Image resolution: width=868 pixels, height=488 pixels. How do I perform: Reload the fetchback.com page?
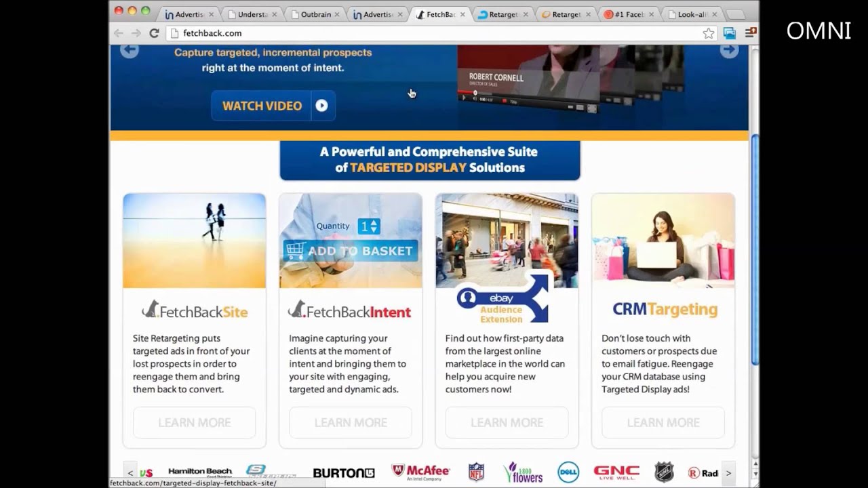pos(154,33)
